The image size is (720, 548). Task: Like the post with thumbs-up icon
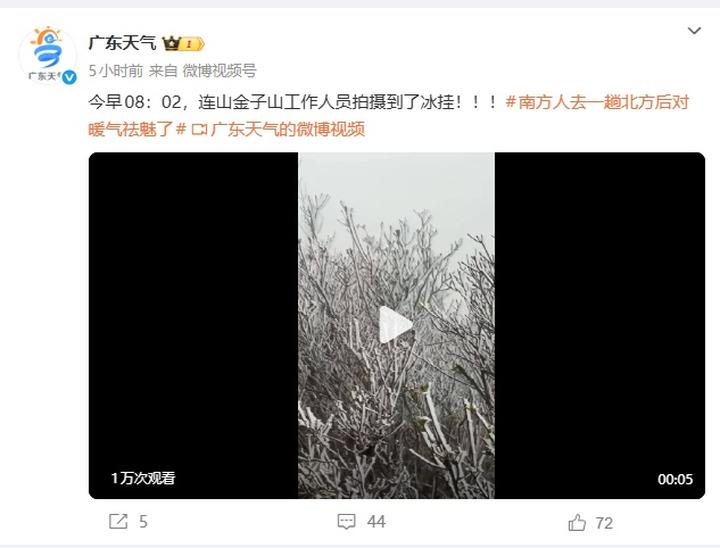(577, 522)
